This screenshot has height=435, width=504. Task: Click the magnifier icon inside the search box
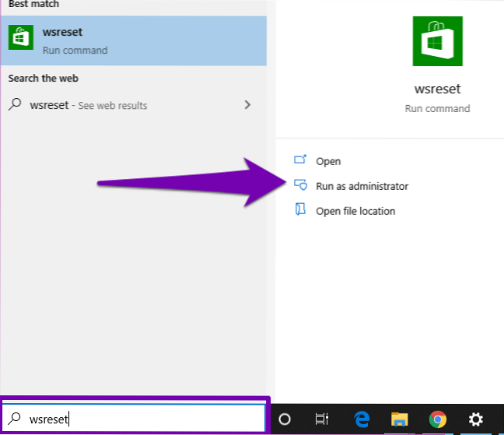(x=16, y=419)
